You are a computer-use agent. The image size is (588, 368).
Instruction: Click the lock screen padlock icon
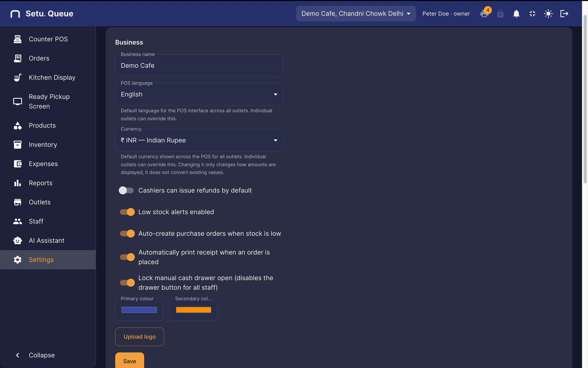[x=500, y=14]
